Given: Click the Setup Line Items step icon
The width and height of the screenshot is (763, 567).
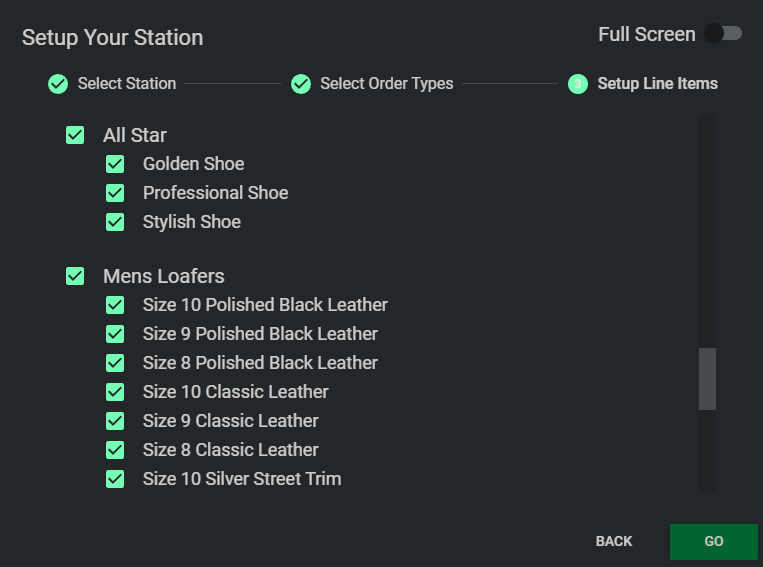Looking at the screenshot, I should tap(578, 84).
